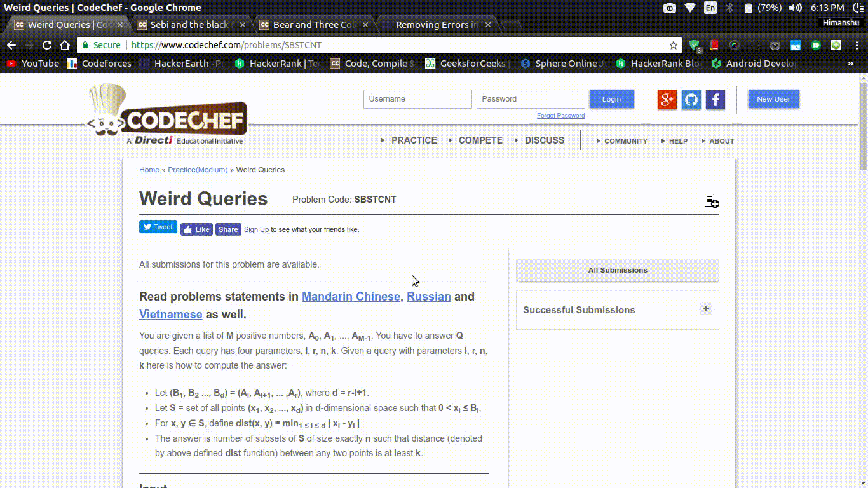Open the sound volume indicator
868x488 pixels.
(795, 8)
